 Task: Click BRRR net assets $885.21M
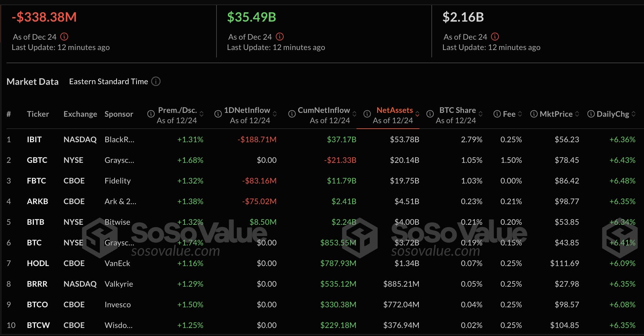(401, 284)
